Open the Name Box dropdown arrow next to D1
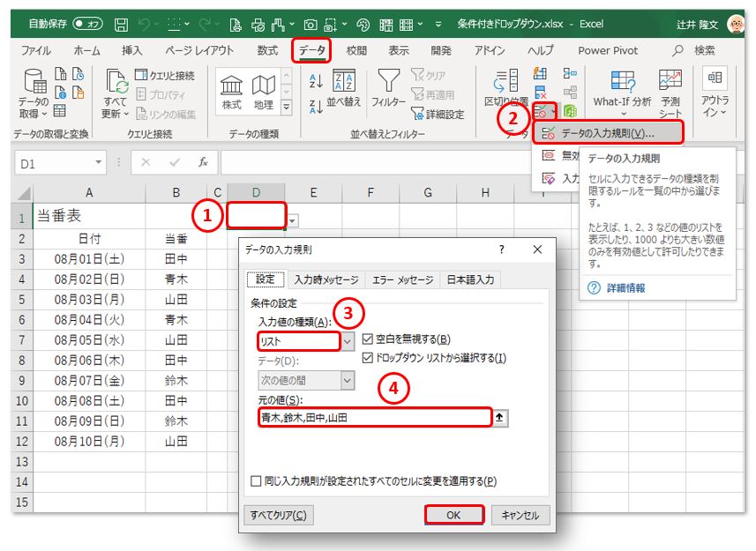 coord(98,163)
